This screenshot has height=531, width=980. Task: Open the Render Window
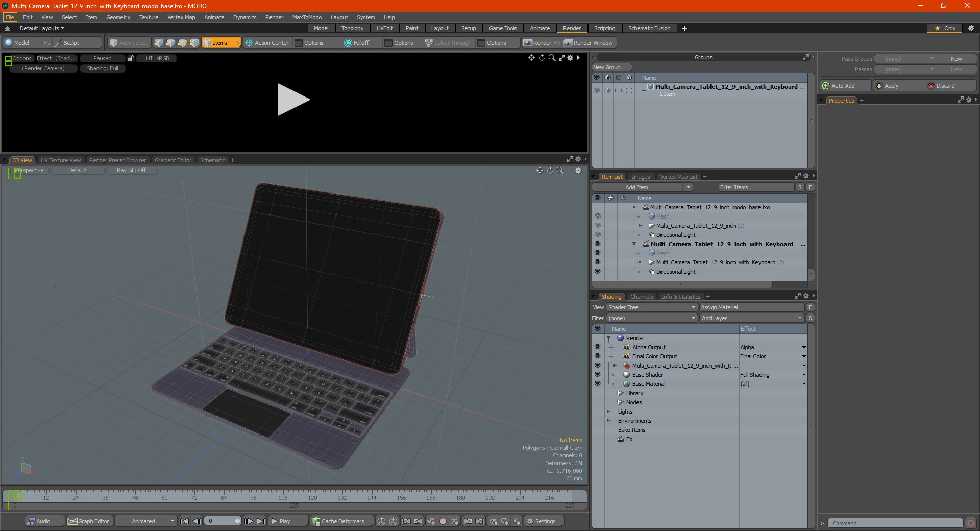589,43
